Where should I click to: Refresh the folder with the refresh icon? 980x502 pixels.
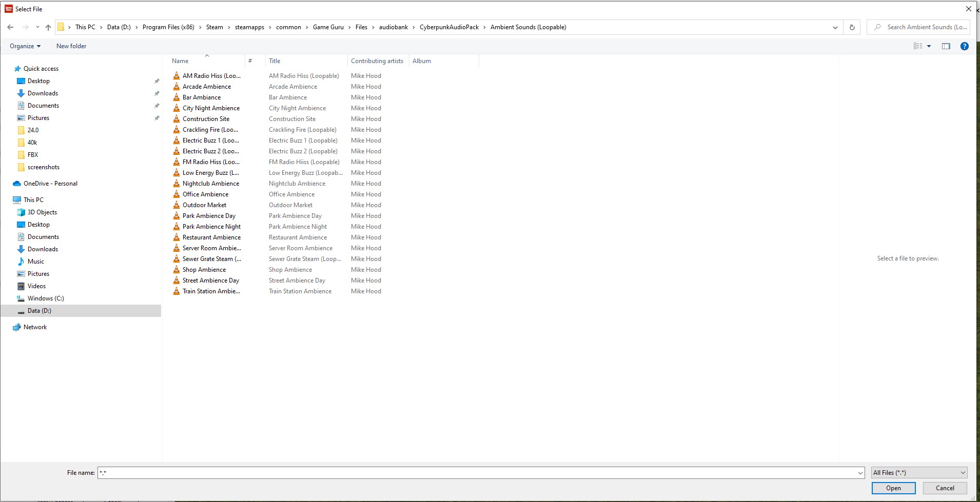click(x=852, y=27)
